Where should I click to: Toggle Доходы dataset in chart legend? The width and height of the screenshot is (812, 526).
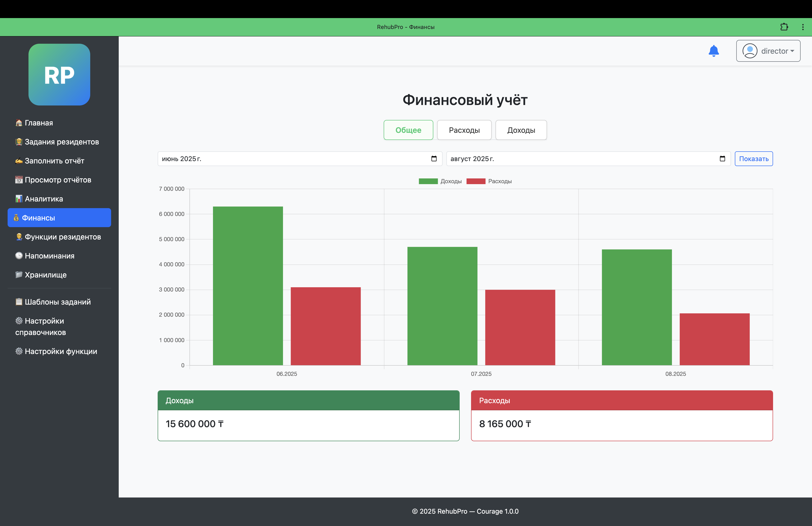coord(440,181)
